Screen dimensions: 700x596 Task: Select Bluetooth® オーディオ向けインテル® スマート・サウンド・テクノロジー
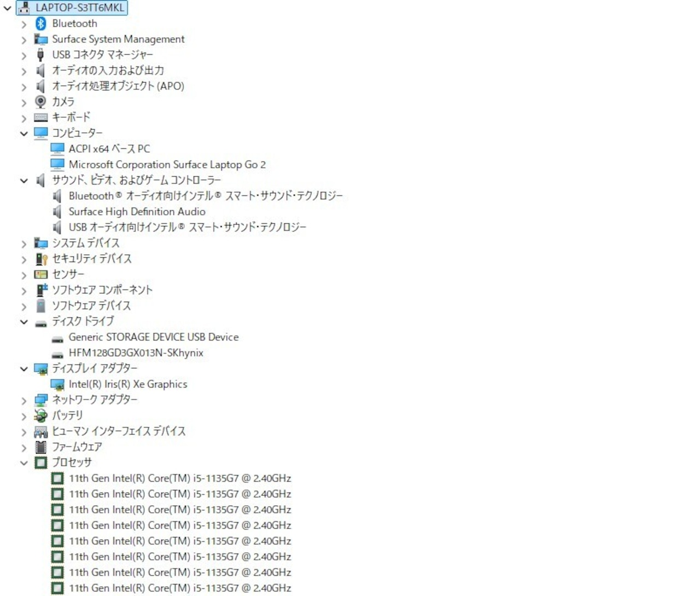point(206,196)
